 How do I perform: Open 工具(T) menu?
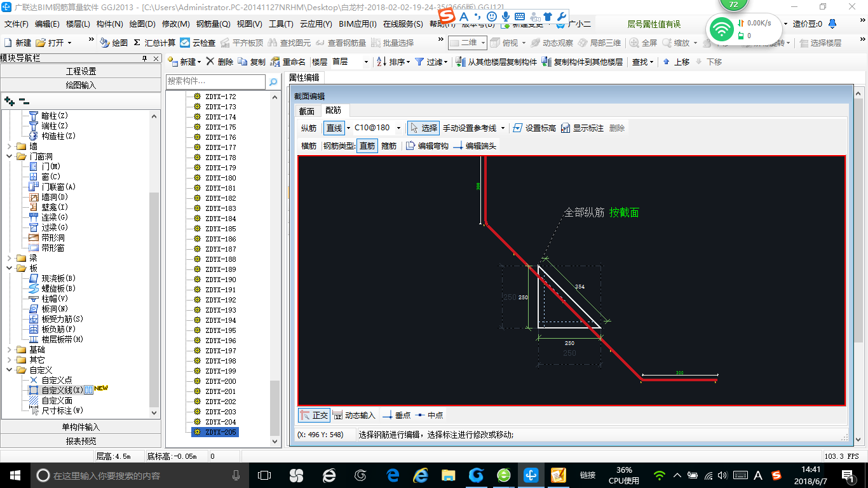[x=281, y=24]
